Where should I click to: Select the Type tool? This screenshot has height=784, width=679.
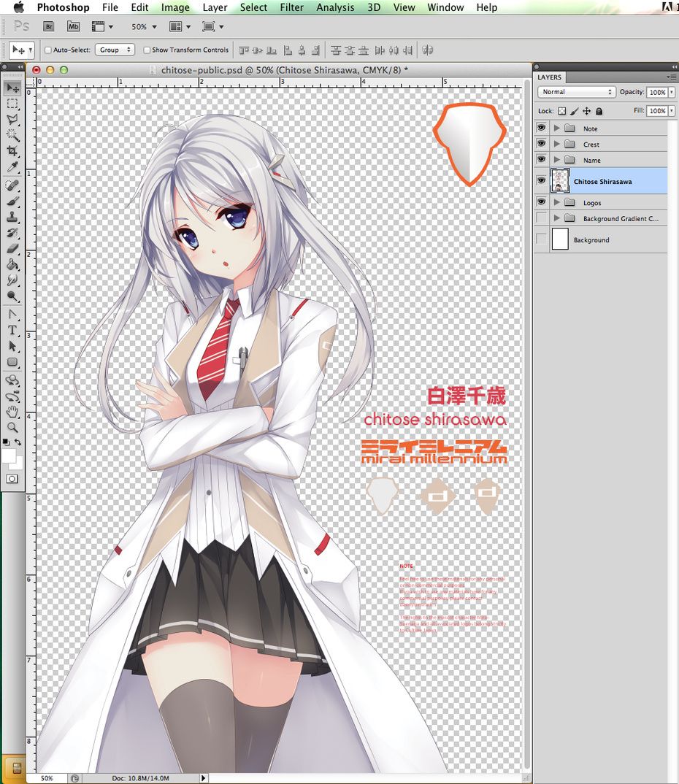coord(12,330)
